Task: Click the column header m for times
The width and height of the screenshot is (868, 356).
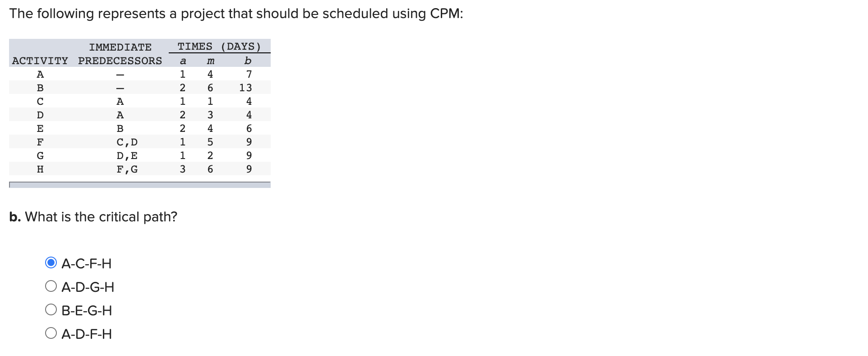Action: 210,61
